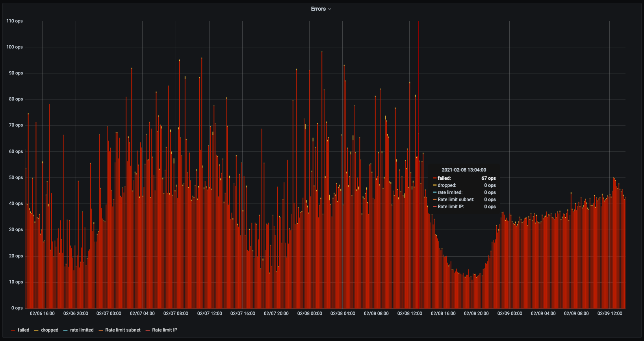This screenshot has height=341, width=644.
Task: Click the Rate limit subnet legend color line
Action: [100, 330]
